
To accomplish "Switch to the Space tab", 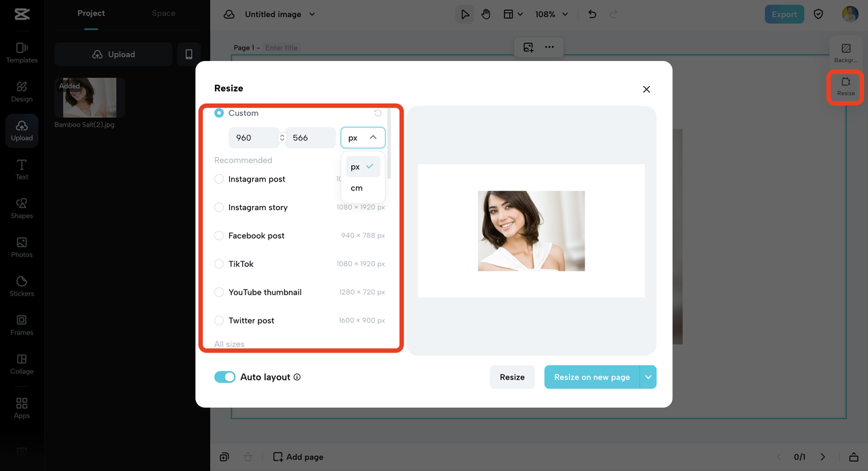I will pos(163,14).
